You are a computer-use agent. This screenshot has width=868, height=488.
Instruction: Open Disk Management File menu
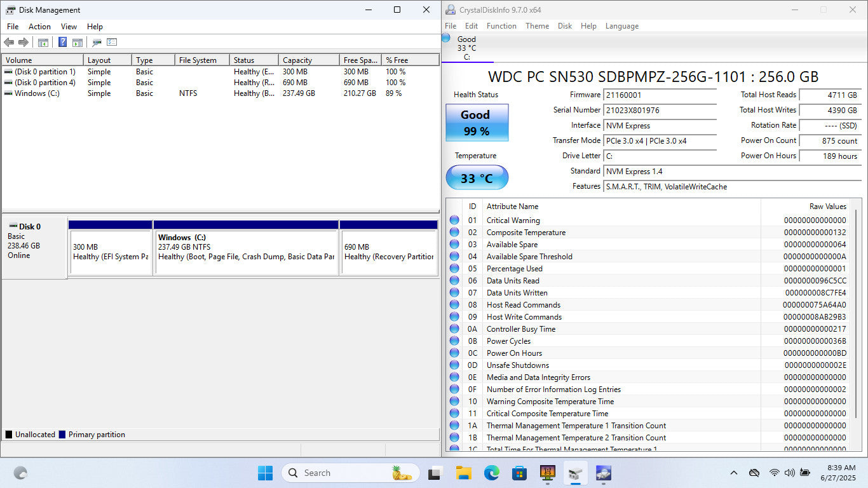point(13,27)
